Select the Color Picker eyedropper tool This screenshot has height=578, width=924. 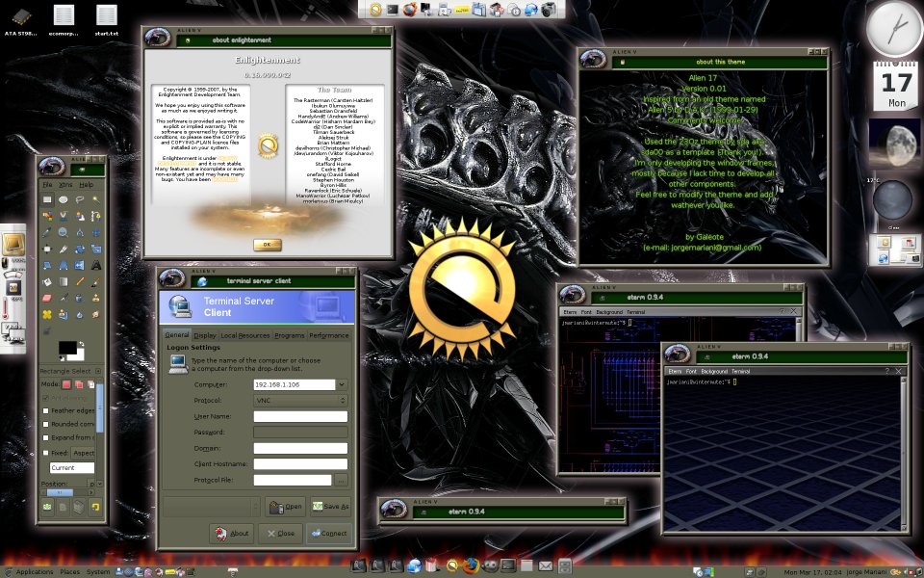(47, 232)
